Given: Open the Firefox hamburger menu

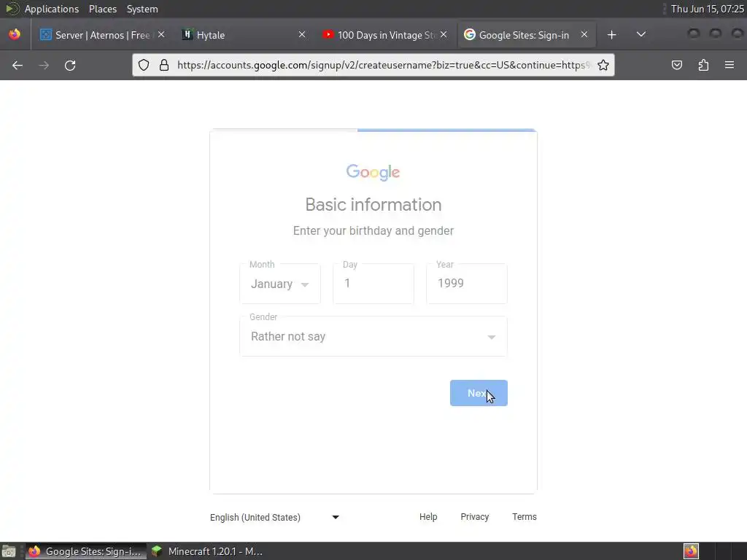Looking at the screenshot, I should click(729, 65).
